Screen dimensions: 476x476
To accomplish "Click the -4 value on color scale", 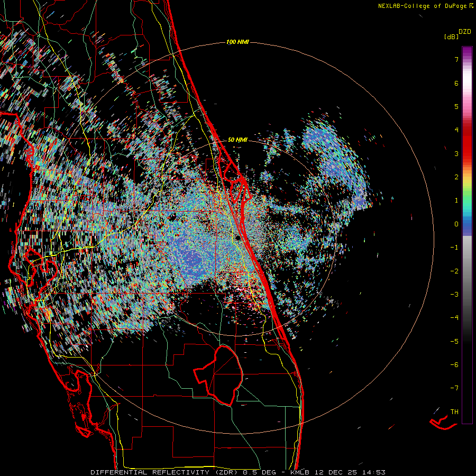I will click(x=454, y=318).
